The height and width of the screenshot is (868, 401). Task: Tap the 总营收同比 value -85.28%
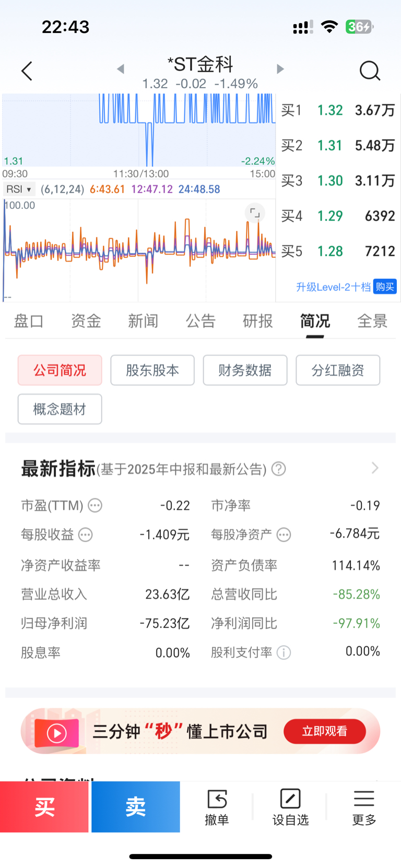point(357,594)
